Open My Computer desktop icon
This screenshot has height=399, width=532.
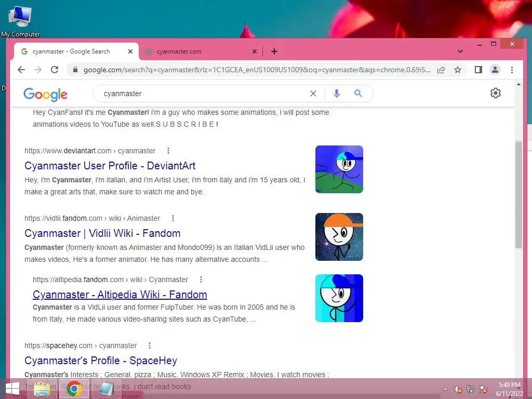coord(20,20)
